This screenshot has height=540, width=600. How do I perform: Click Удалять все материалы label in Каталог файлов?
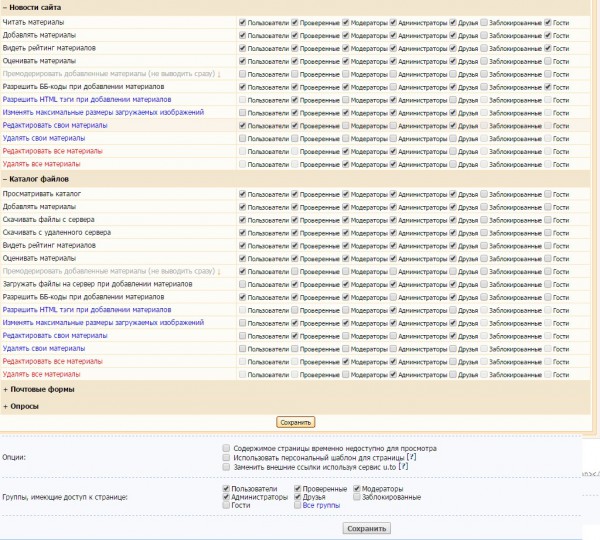point(41,374)
